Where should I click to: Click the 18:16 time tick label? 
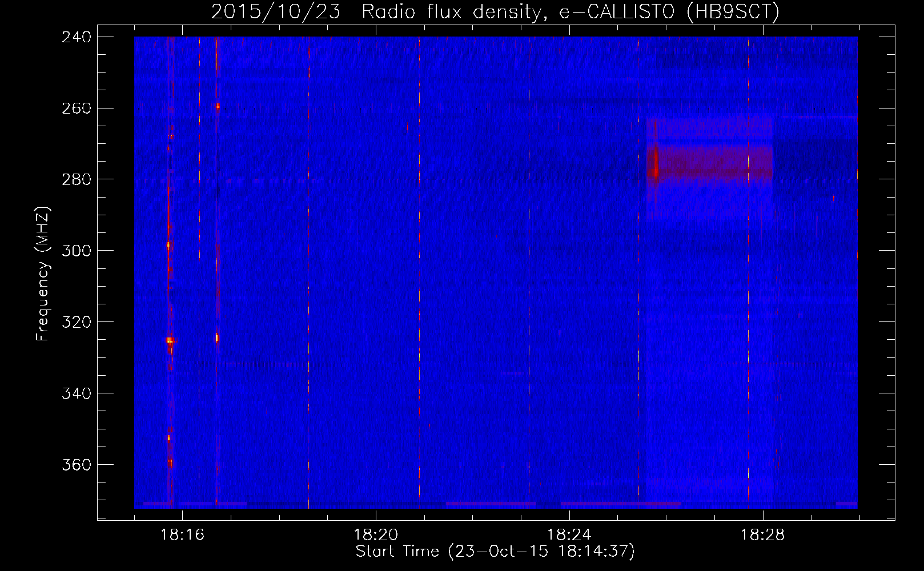pos(182,535)
